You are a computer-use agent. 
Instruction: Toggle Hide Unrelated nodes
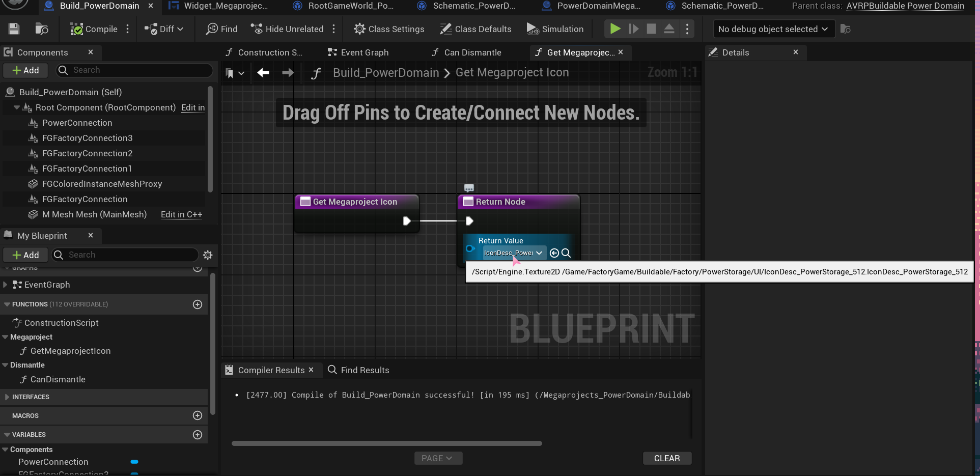coord(287,29)
